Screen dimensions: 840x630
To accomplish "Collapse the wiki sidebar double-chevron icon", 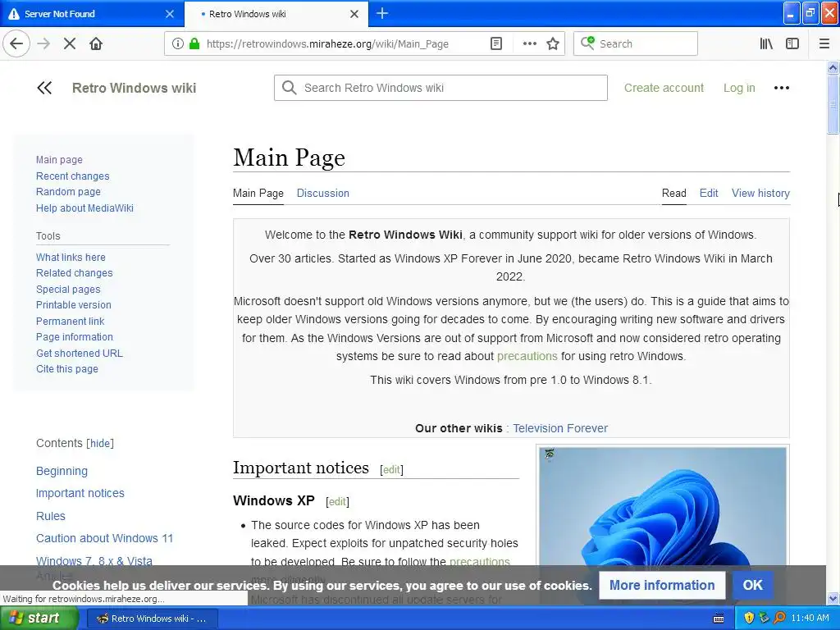I will tap(44, 88).
